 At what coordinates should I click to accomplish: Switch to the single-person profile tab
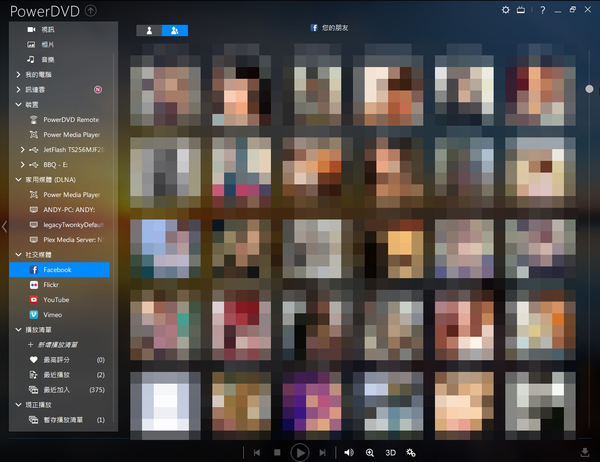148,30
